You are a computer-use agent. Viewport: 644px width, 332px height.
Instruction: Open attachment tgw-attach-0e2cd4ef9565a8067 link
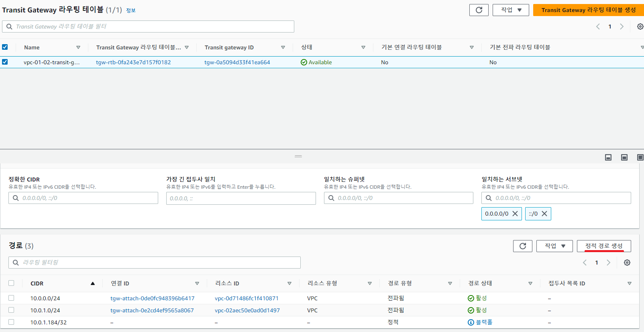tap(152, 310)
